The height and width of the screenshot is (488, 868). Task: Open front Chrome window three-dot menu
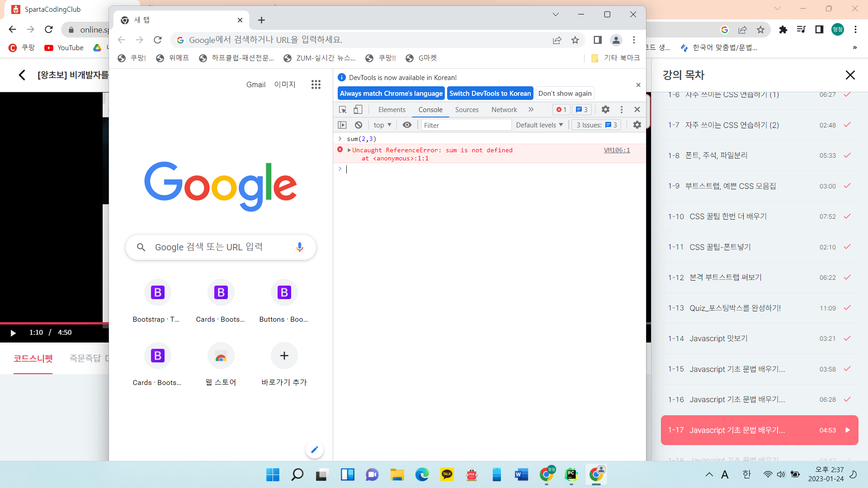tap(634, 40)
